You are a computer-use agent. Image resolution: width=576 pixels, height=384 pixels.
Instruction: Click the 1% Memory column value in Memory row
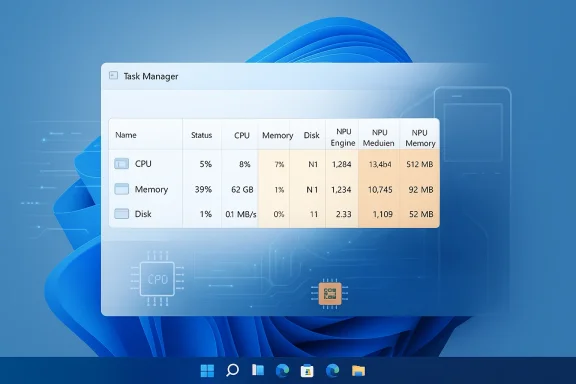279,190
